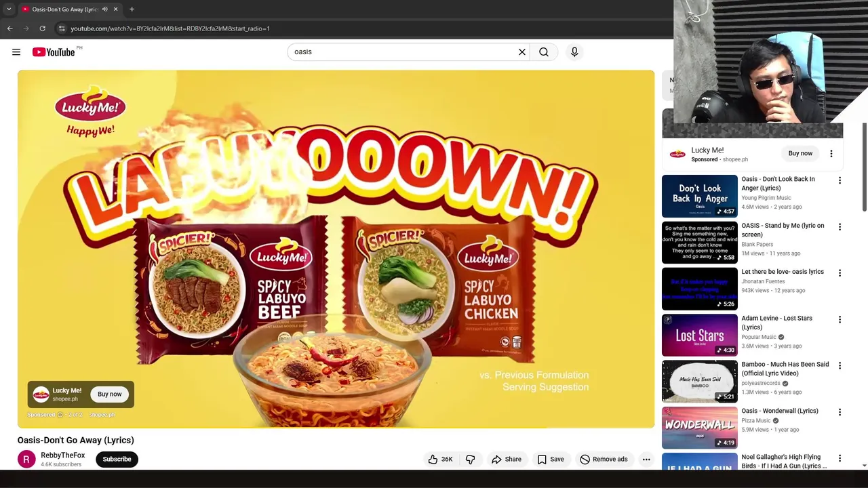Image resolution: width=868 pixels, height=488 pixels.
Task: Play Bamboo Much Has Been Said thumbnail
Action: click(699, 382)
